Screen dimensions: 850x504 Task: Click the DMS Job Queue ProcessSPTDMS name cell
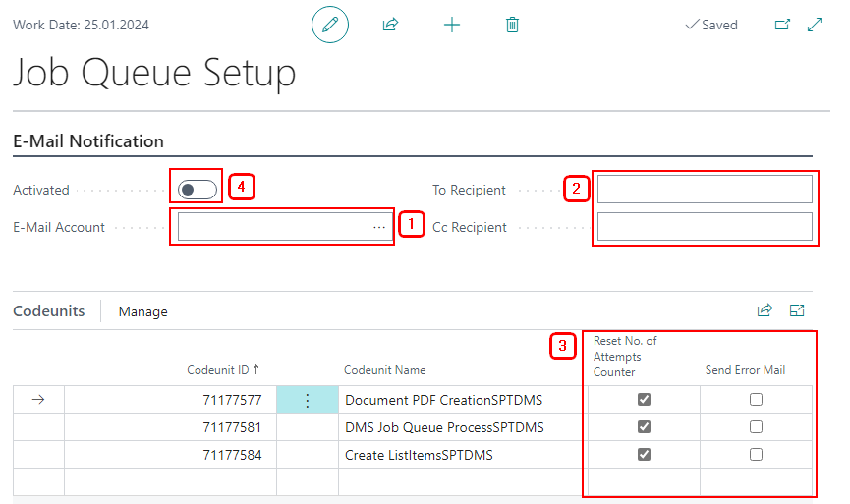461,427
